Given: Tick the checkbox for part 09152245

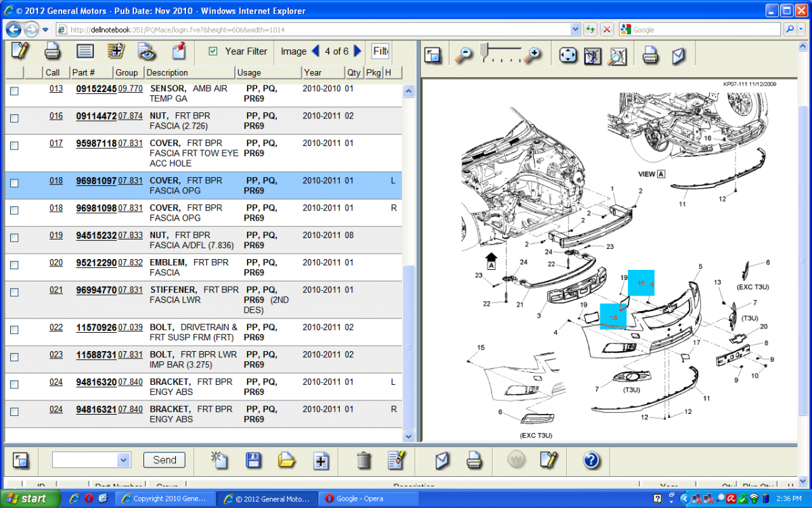Looking at the screenshot, I should coord(14,91).
